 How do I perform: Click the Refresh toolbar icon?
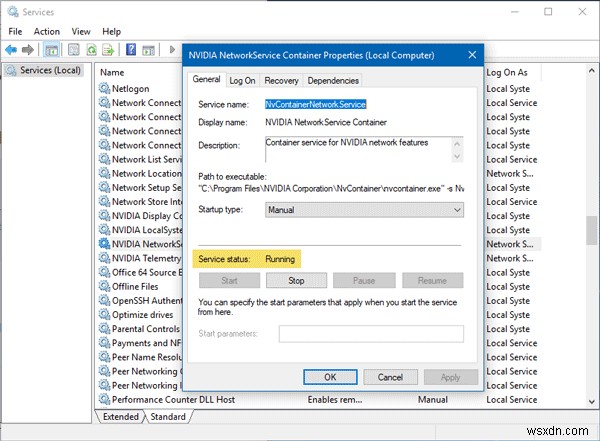91,50
